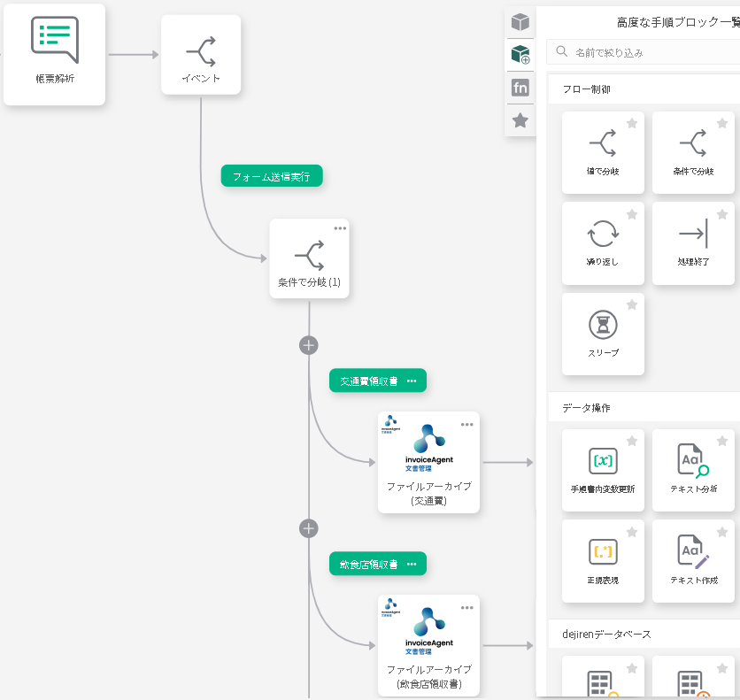The width and height of the screenshot is (740, 700).
Task: Switch to the favorites star sidebar tab
Action: coord(520,120)
